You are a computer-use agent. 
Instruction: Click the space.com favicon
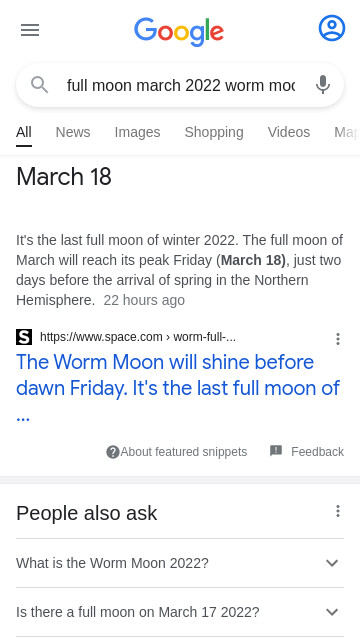[24, 337]
